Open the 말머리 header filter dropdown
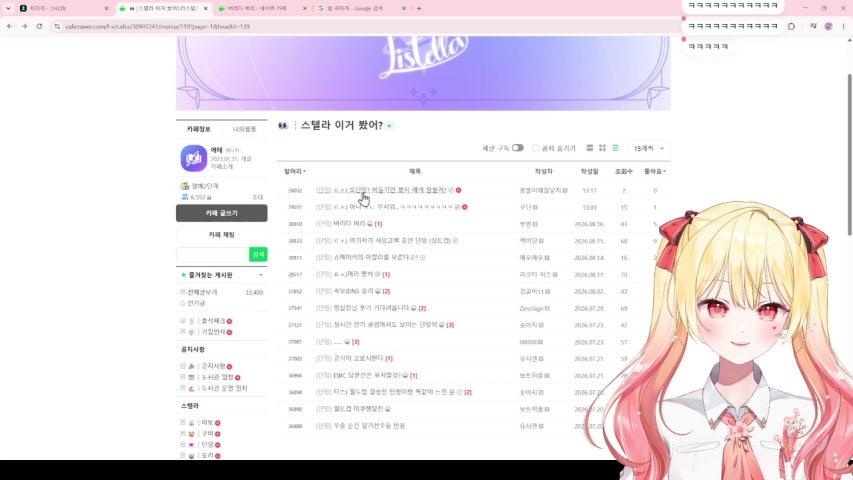This screenshot has height=480, width=853. [x=295, y=171]
